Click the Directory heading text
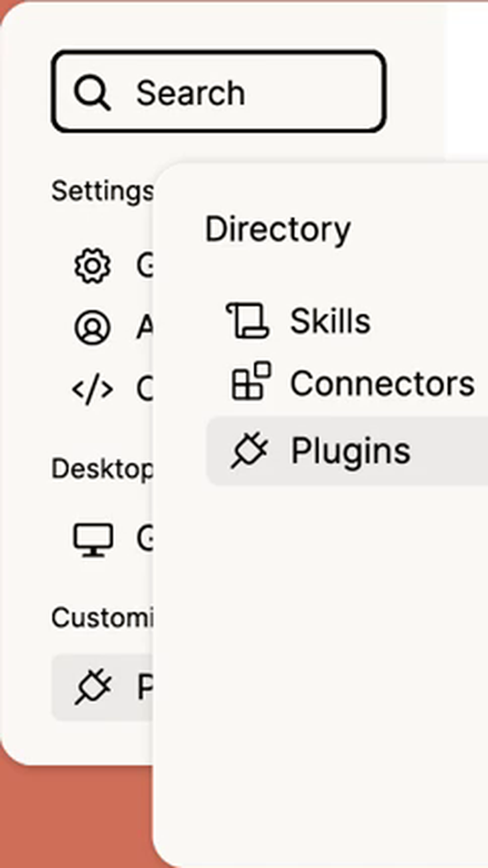The width and height of the screenshot is (488, 868). (278, 231)
